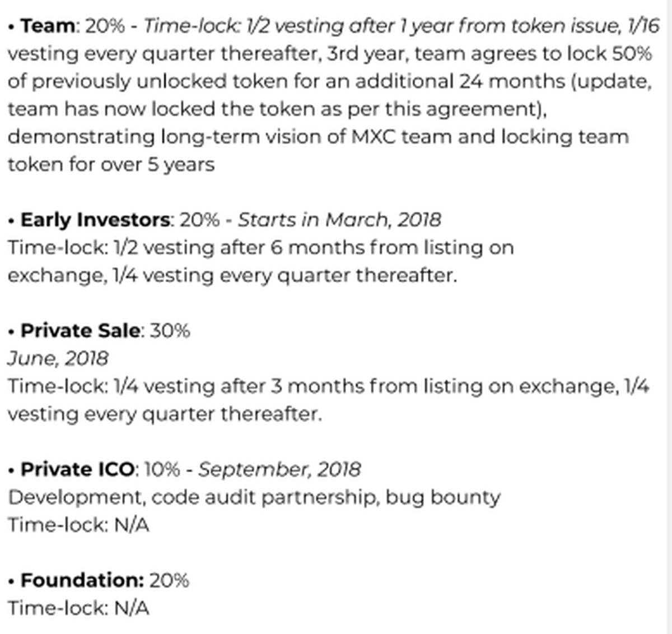Click "Time-lock: N/A" under Private ICO
The height and width of the screenshot is (634, 672).
point(78,525)
